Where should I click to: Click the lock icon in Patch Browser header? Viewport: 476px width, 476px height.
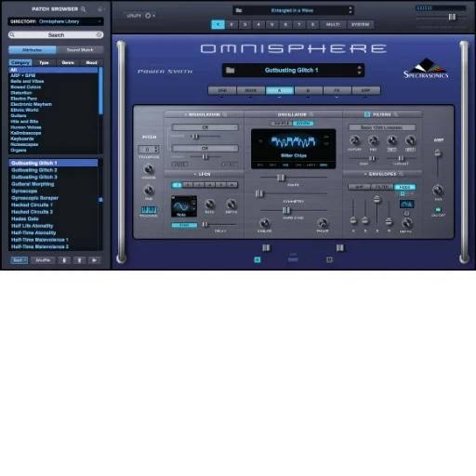pos(99,9)
